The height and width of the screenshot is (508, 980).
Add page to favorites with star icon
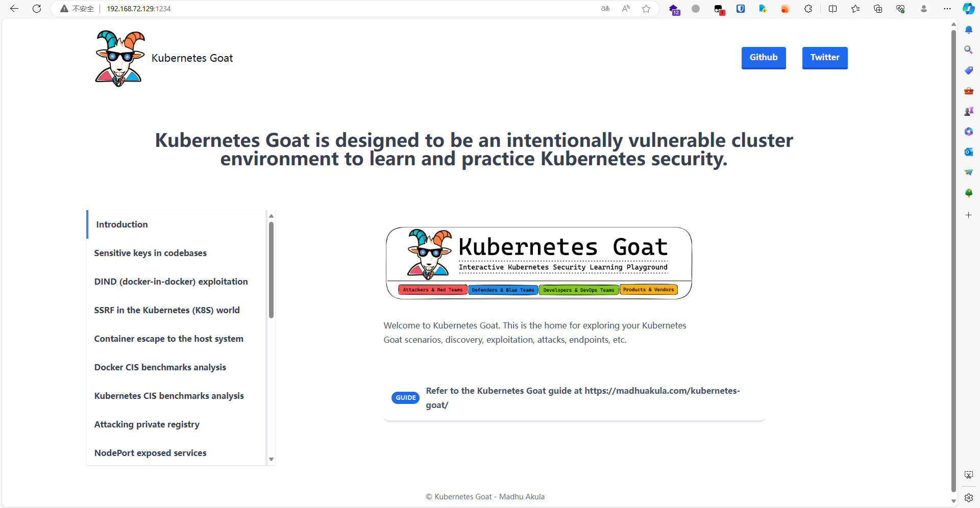(x=646, y=9)
